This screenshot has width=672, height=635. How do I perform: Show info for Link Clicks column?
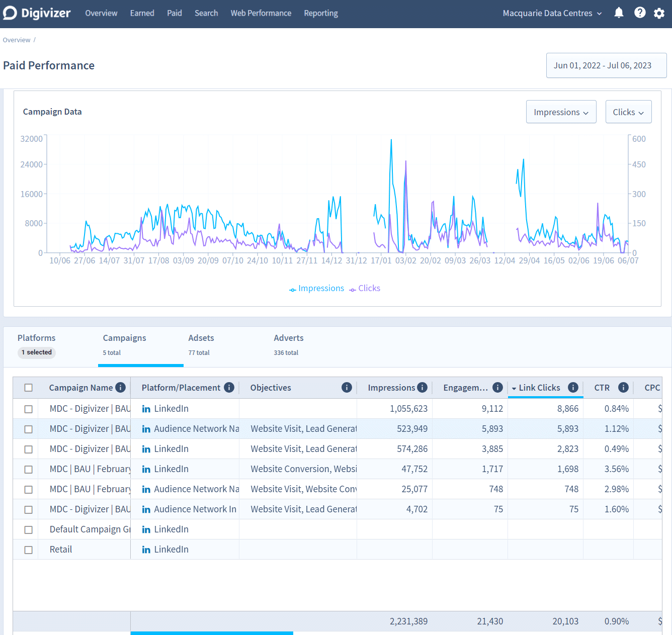point(573,387)
